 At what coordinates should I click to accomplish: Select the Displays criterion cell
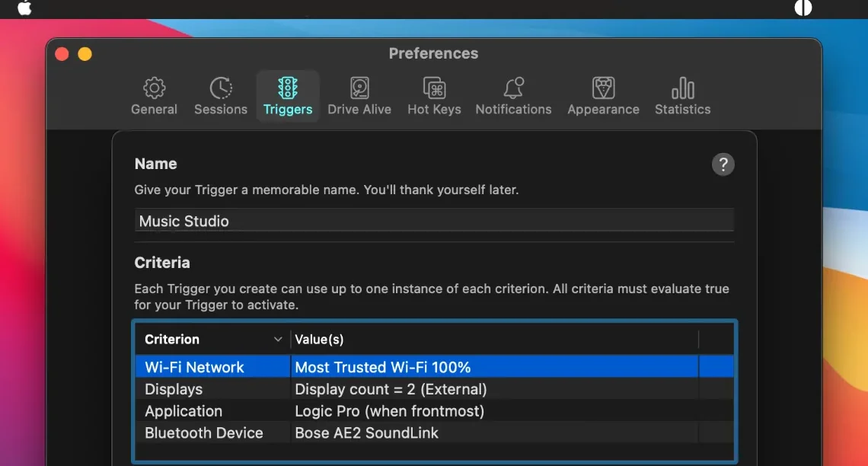pos(212,389)
